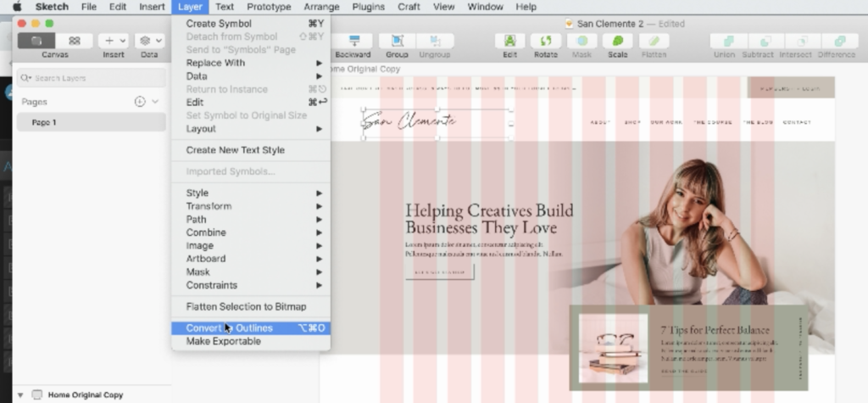Click the Edit icon in the toolbar
Viewport: 868px width, 403px height.
509,42
